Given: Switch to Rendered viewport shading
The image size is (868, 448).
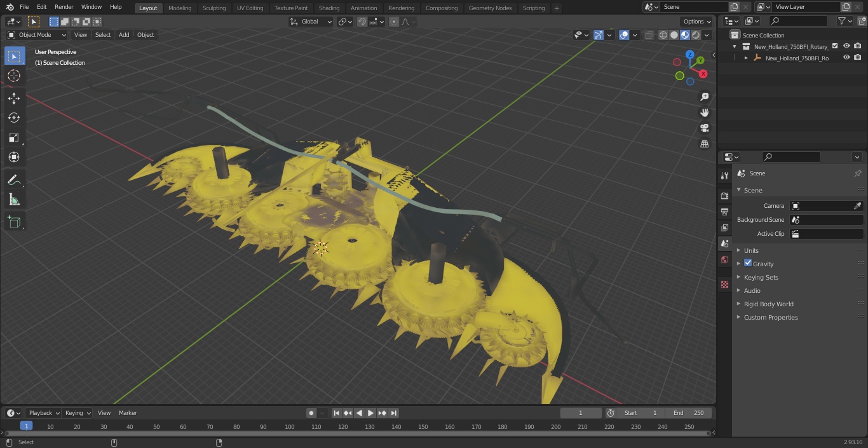Looking at the screenshot, I should click(x=696, y=35).
